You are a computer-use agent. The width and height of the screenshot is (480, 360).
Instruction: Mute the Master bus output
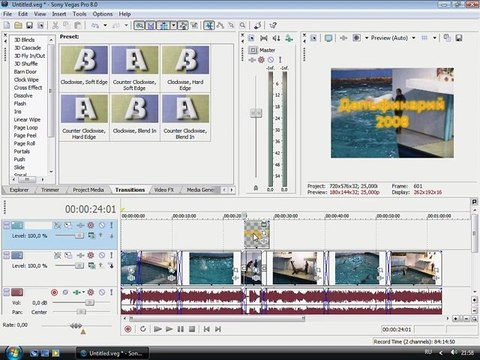pyautogui.click(x=271, y=60)
